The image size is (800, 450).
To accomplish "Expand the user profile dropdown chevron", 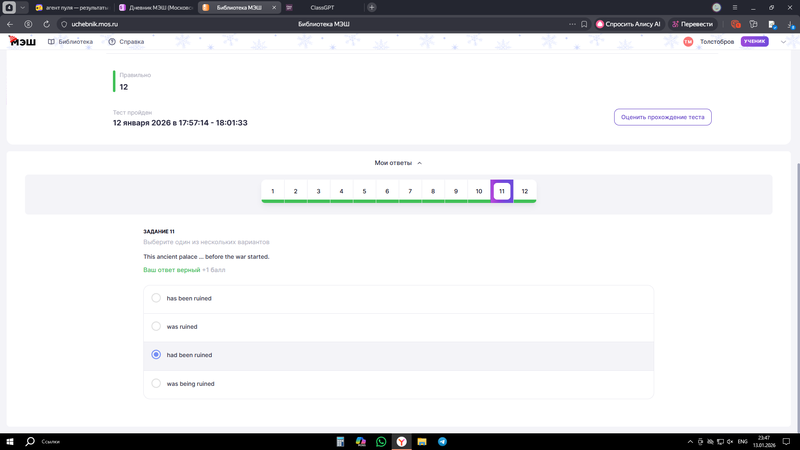I will pos(783,42).
